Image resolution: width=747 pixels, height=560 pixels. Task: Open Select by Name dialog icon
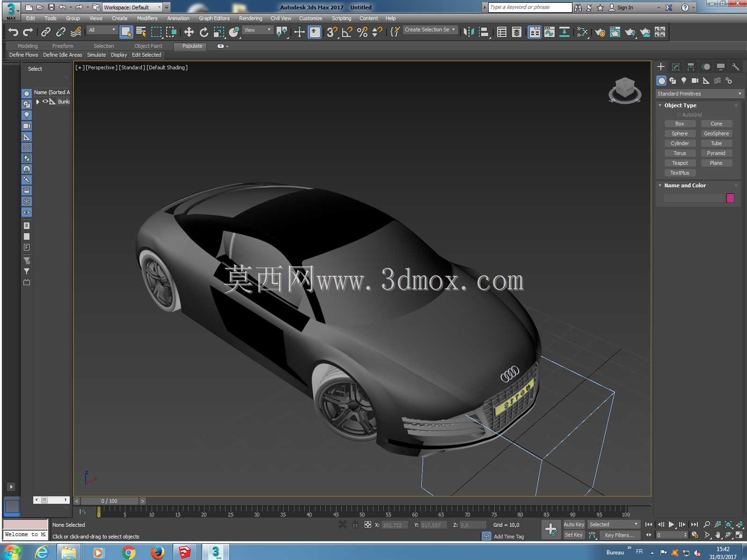click(141, 32)
